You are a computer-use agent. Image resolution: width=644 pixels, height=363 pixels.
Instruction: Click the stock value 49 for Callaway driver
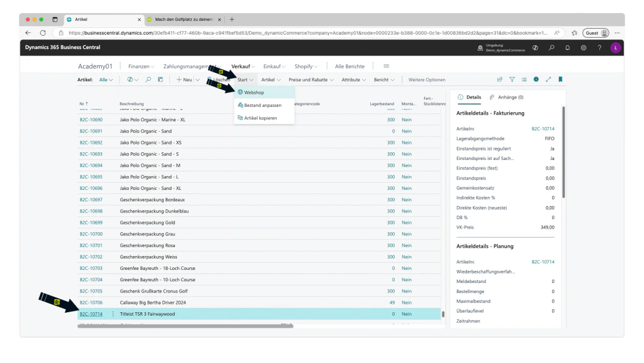[x=392, y=303]
